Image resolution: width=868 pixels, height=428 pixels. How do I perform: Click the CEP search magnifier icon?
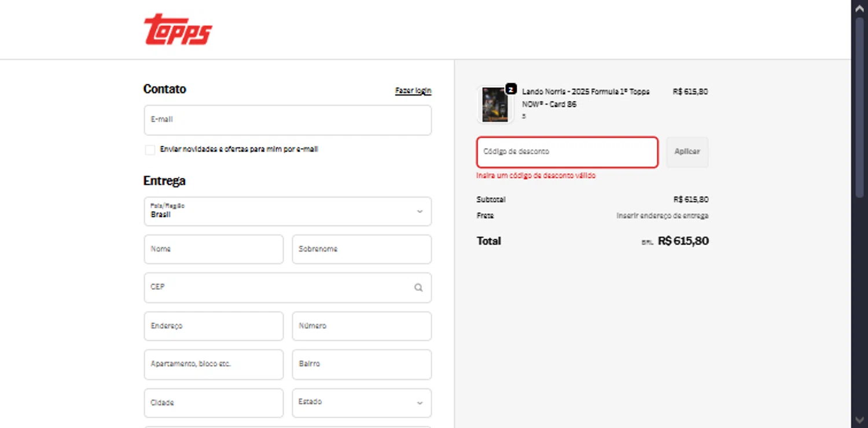pyautogui.click(x=418, y=287)
